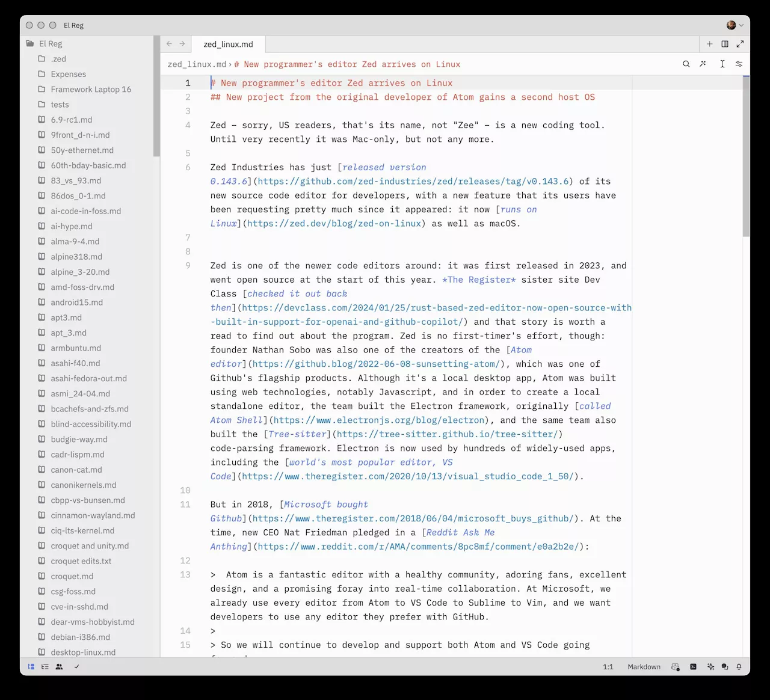Open the El Reg project title

73,25
